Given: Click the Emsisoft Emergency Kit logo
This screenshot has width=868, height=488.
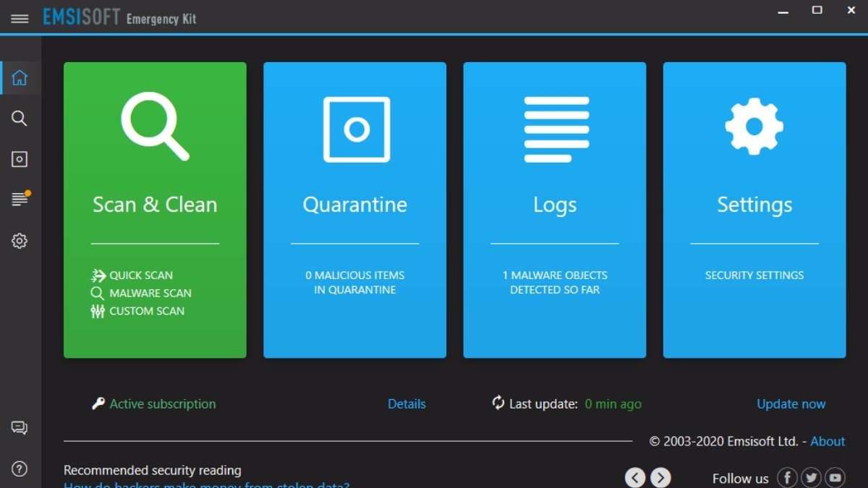Looking at the screenshot, I should [x=120, y=17].
